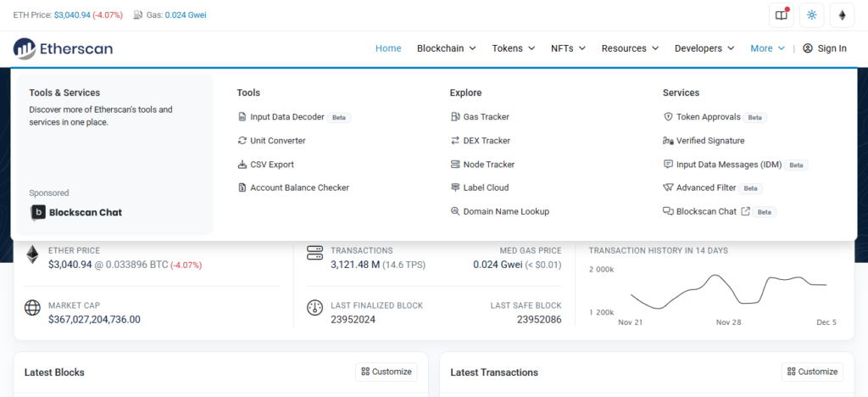Click last safe block number 23952086
The image size is (868, 397).
(x=539, y=320)
